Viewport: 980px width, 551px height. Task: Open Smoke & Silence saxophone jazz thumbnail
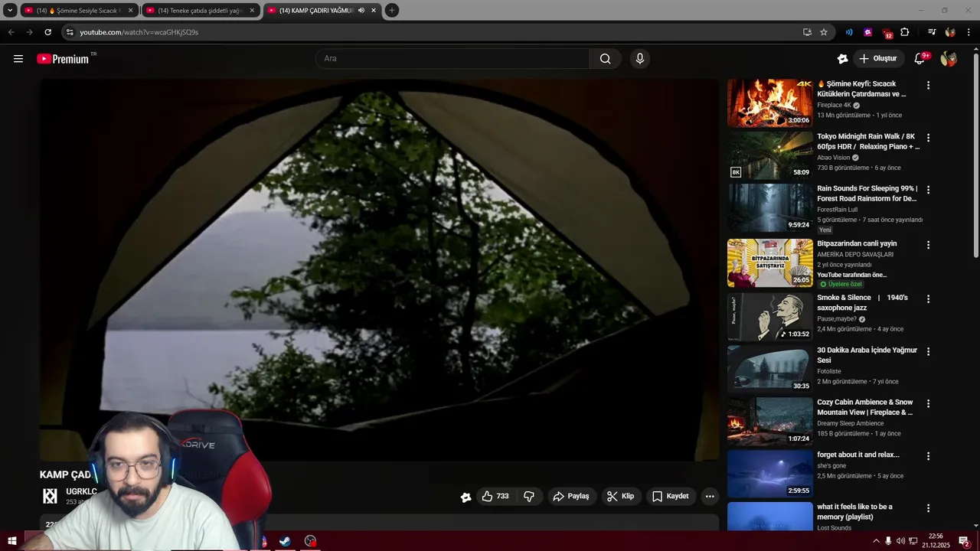(769, 317)
